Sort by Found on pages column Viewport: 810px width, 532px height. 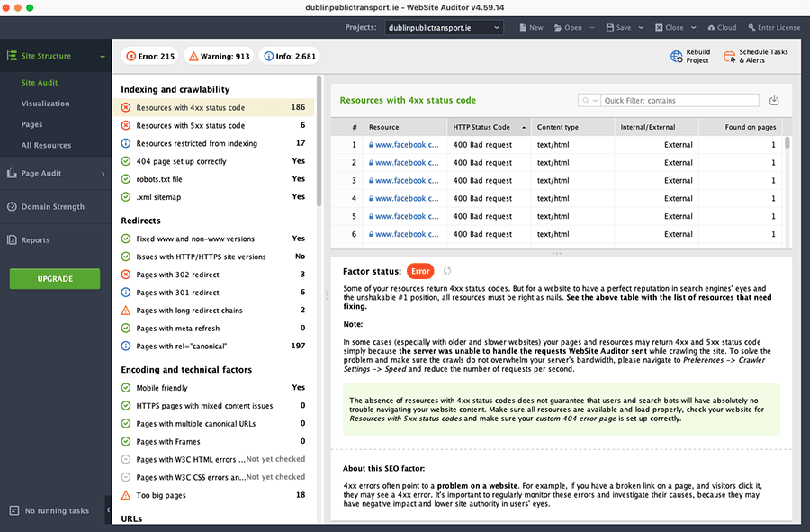(x=741, y=127)
